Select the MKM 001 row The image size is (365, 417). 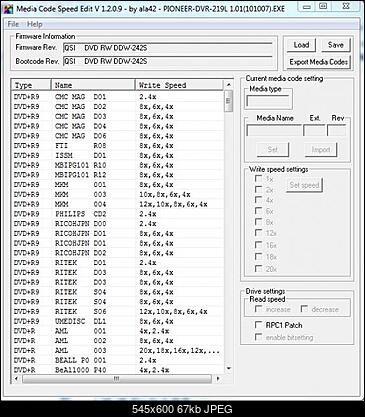click(x=118, y=184)
